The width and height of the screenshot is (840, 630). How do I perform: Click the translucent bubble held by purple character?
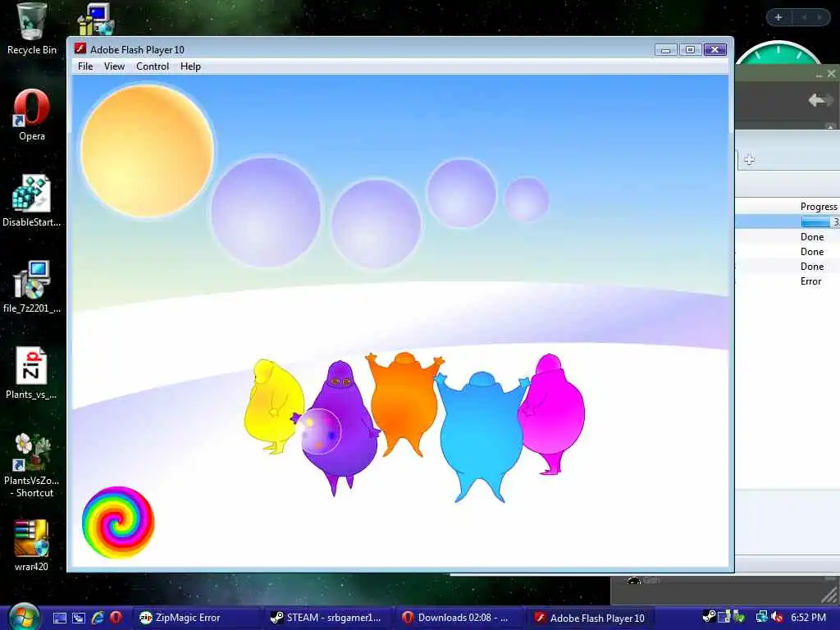(321, 431)
